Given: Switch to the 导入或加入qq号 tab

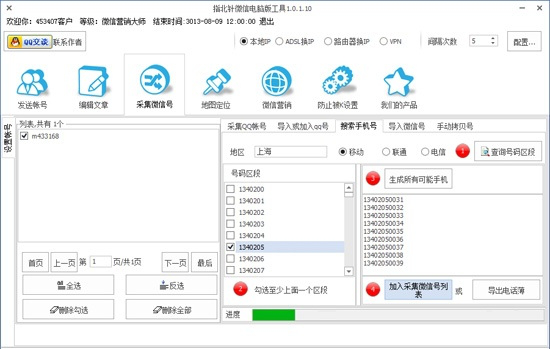Looking at the screenshot, I should tap(303, 126).
